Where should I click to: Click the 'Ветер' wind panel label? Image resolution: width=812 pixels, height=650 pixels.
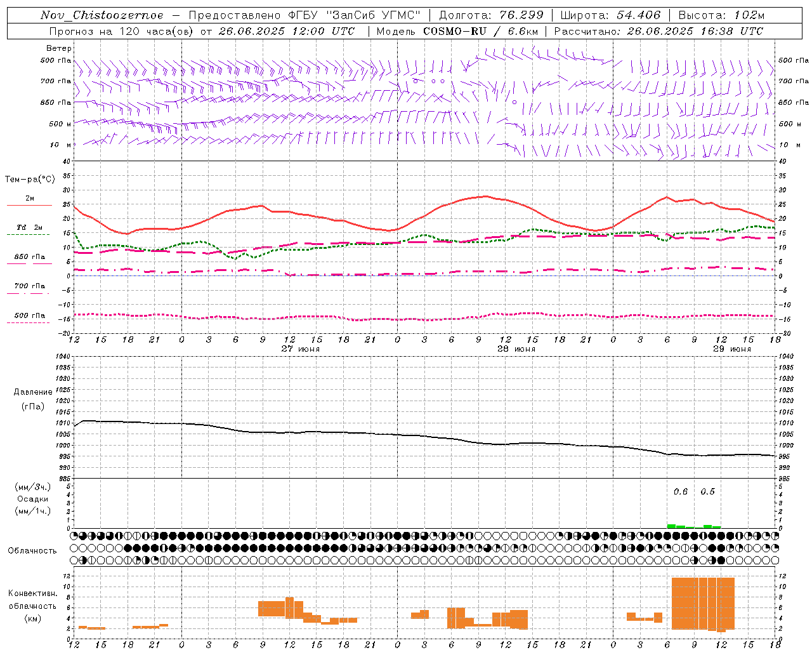pyautogui.click(x=59, y=48)
